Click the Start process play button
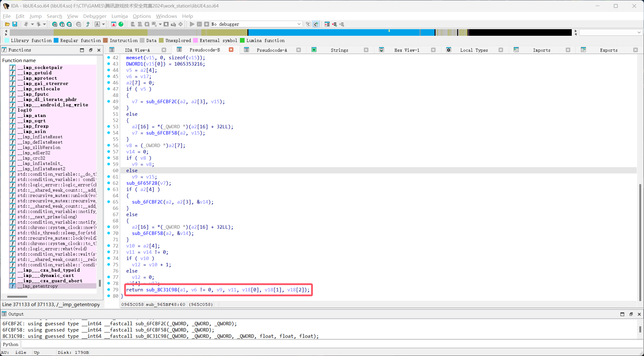The image size is (644, 356). click(x=192, y=24)
